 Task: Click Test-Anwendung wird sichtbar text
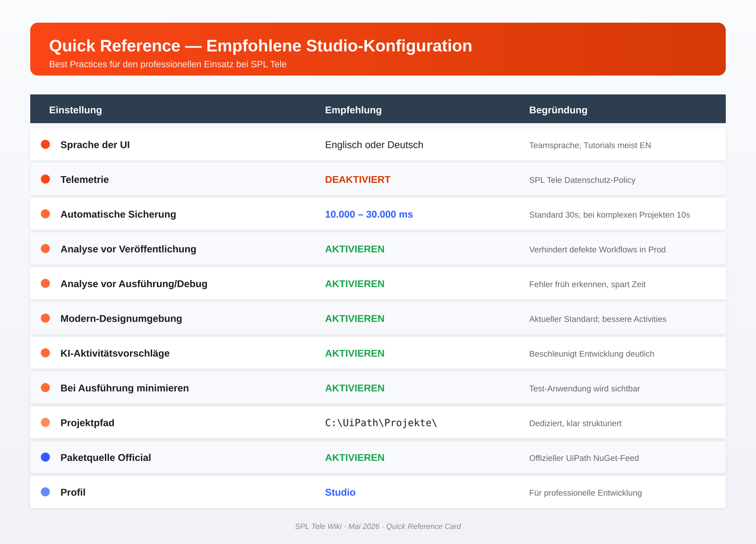click(x=584, y=389)
